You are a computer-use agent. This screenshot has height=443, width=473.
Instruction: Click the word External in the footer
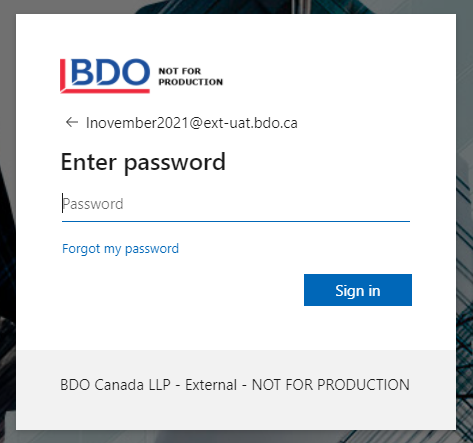pos(211,385)
